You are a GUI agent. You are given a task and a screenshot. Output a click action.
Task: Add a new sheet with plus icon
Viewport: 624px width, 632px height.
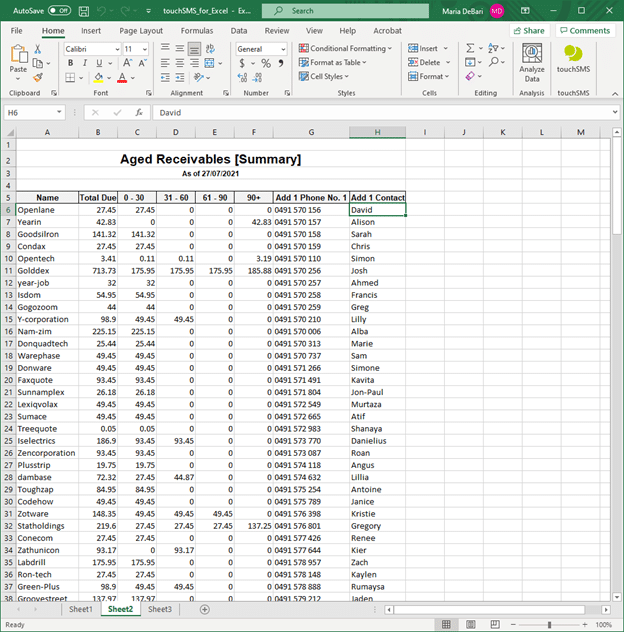(205, 609)
